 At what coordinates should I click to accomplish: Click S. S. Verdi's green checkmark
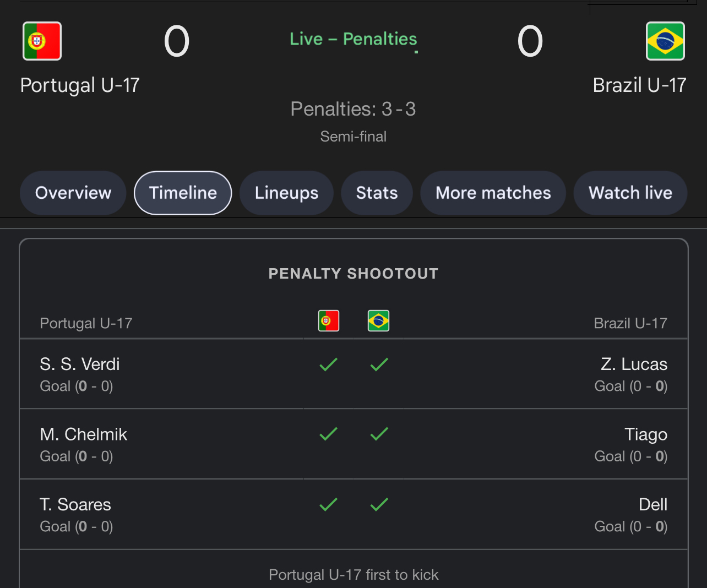pyautogui.click(x=329, y=364)
